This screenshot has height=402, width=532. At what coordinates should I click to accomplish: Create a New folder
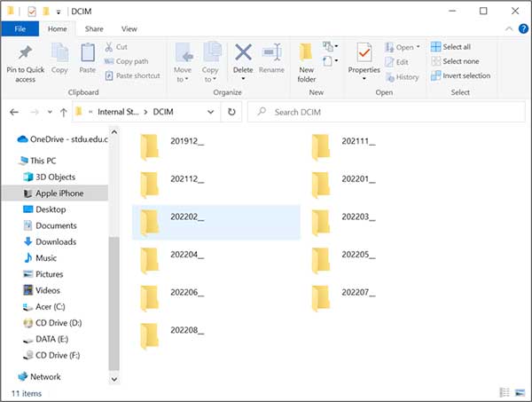pos(307,63)
